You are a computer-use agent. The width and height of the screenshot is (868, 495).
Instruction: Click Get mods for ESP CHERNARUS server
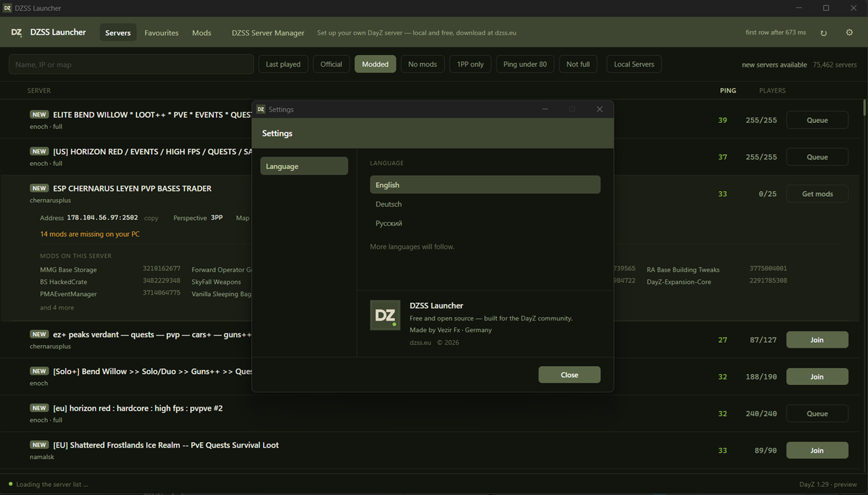click(x=817, y=194)
